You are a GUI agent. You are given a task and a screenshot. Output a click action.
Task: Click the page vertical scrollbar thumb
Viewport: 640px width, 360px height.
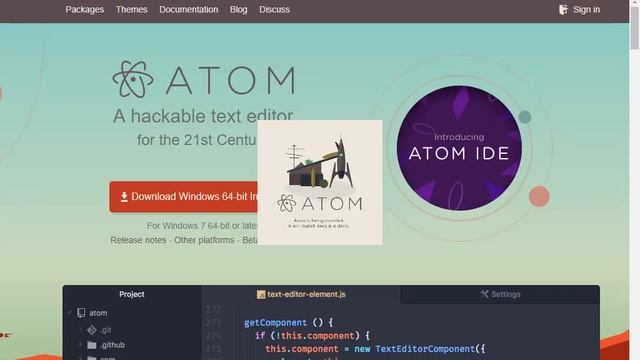coord(635,28)
